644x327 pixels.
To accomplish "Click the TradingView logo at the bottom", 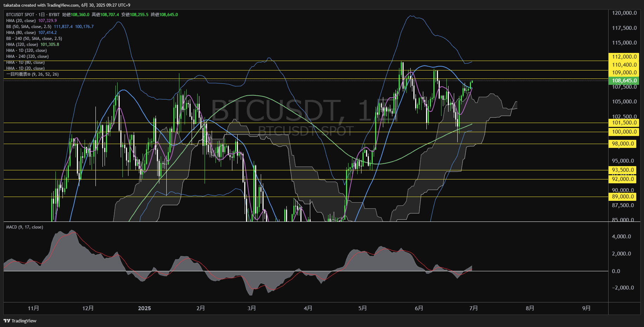I will 20,321.
